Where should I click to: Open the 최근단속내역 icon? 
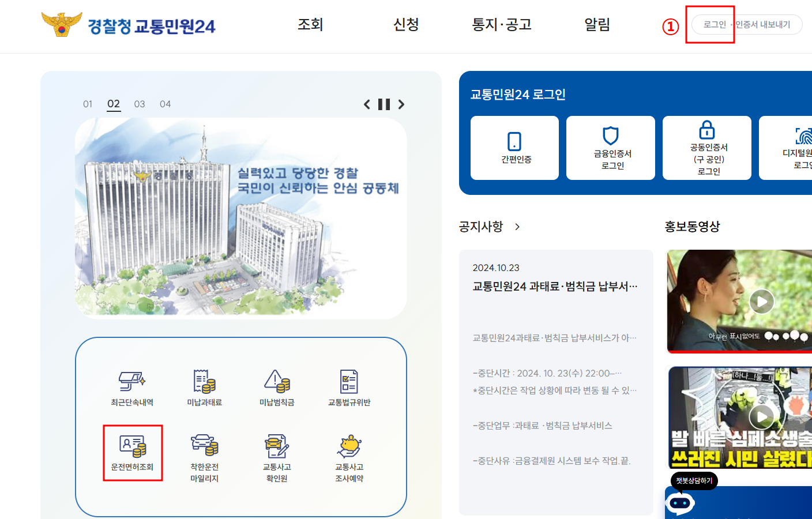click(132, 389)
